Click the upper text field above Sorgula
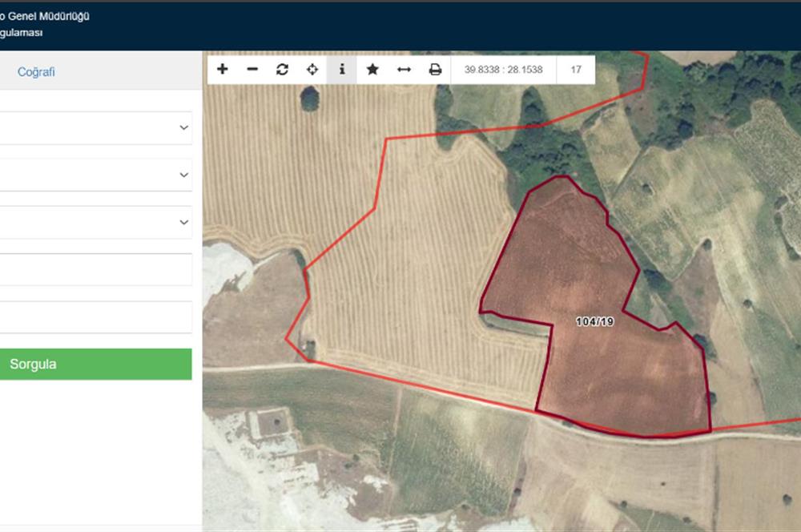801x532 pixels. [x=95, y=270]
